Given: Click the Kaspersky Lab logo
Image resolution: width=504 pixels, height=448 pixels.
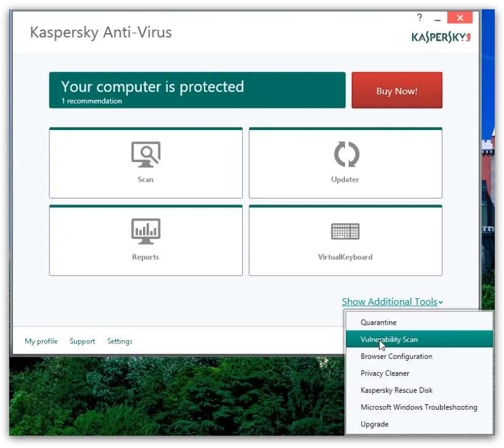Looking at the screenshot, I should [441, 37].
